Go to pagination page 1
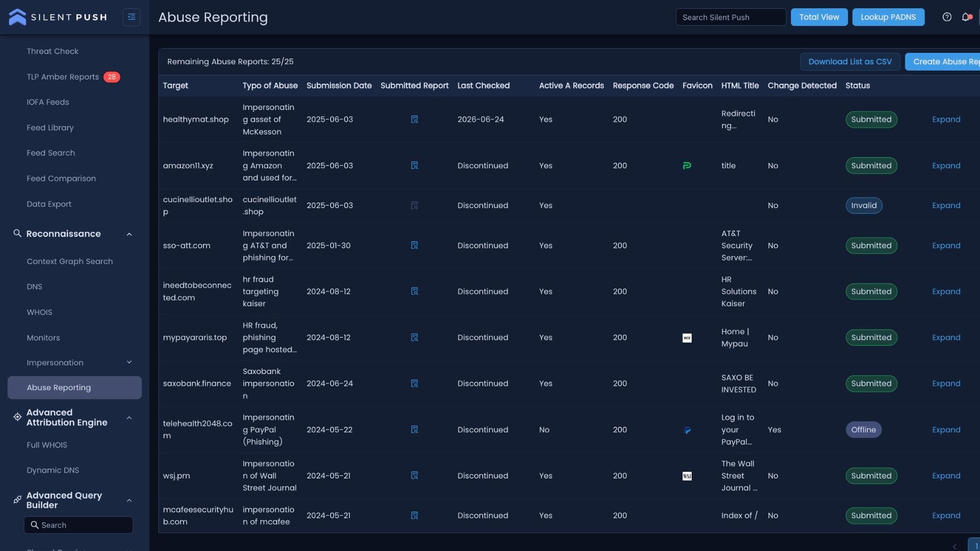 click(x=974, y=545)
